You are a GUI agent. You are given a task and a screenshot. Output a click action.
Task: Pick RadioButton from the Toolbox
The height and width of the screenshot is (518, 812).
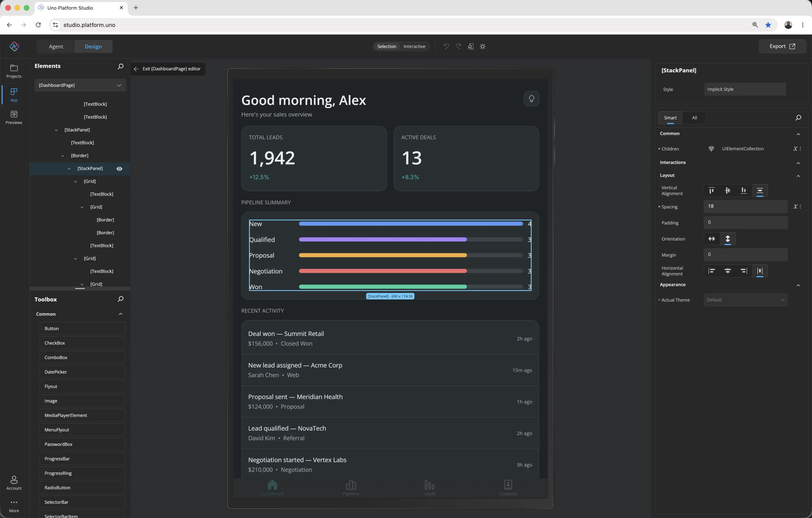point(82,487)
